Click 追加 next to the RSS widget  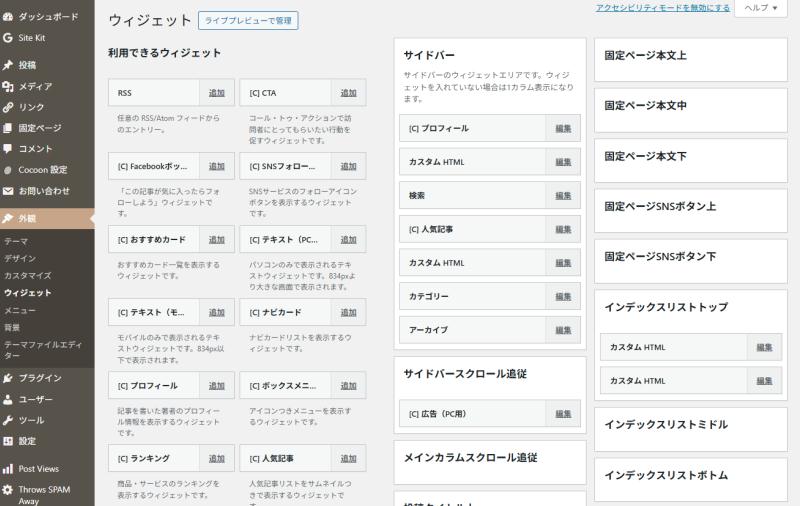point(217,93)
